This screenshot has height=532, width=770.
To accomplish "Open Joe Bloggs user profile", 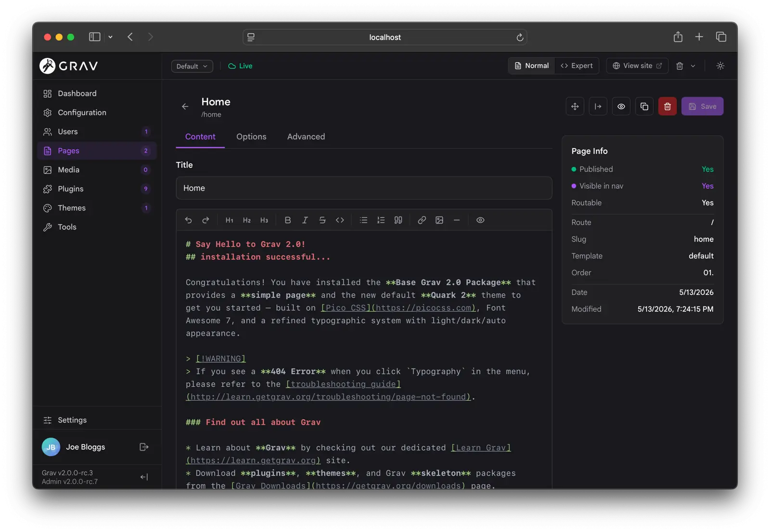I will [74, 447].
